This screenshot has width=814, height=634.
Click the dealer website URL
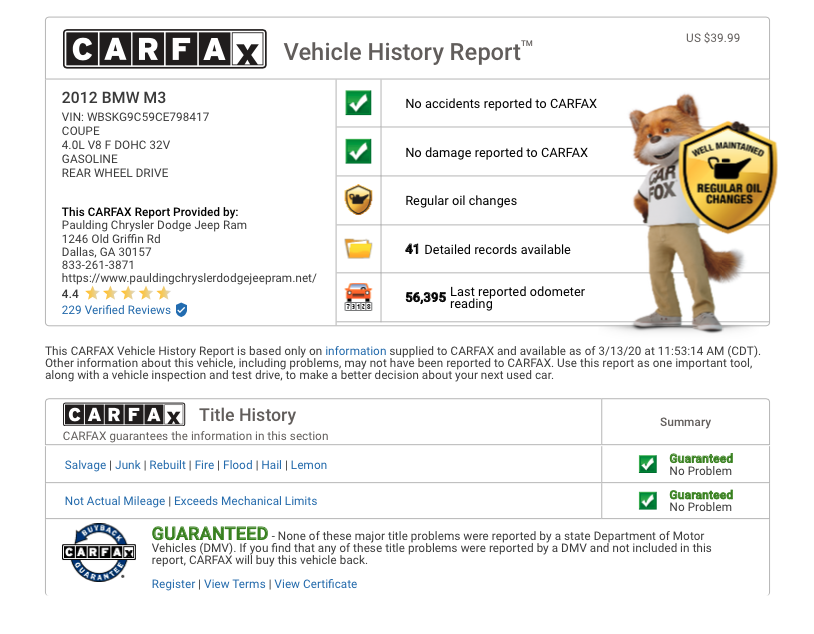tap(189, 278)
